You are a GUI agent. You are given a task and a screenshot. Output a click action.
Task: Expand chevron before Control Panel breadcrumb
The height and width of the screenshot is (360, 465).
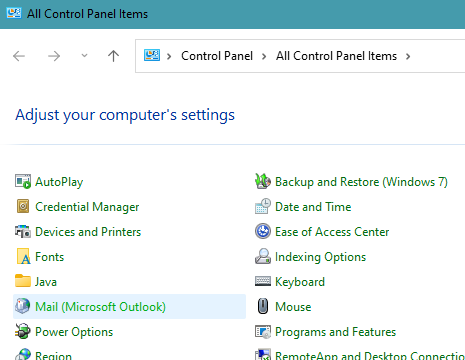coord(169,56)
